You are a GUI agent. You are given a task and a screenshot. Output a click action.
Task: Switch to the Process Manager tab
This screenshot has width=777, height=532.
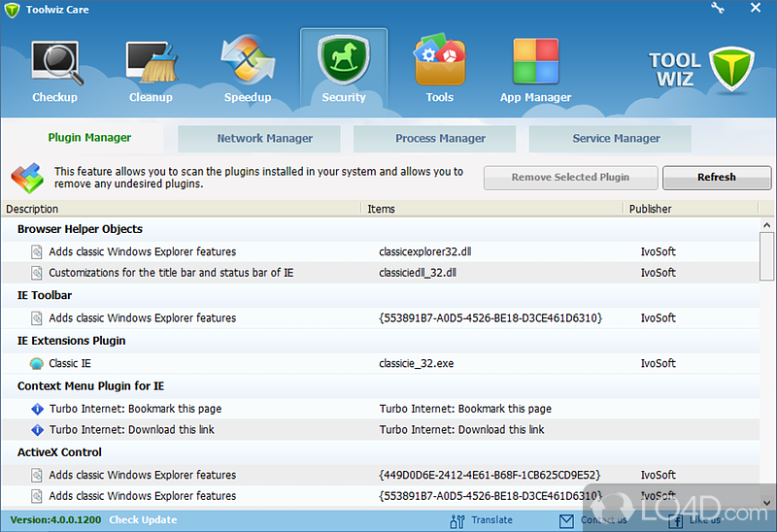[x=440, y=139]
